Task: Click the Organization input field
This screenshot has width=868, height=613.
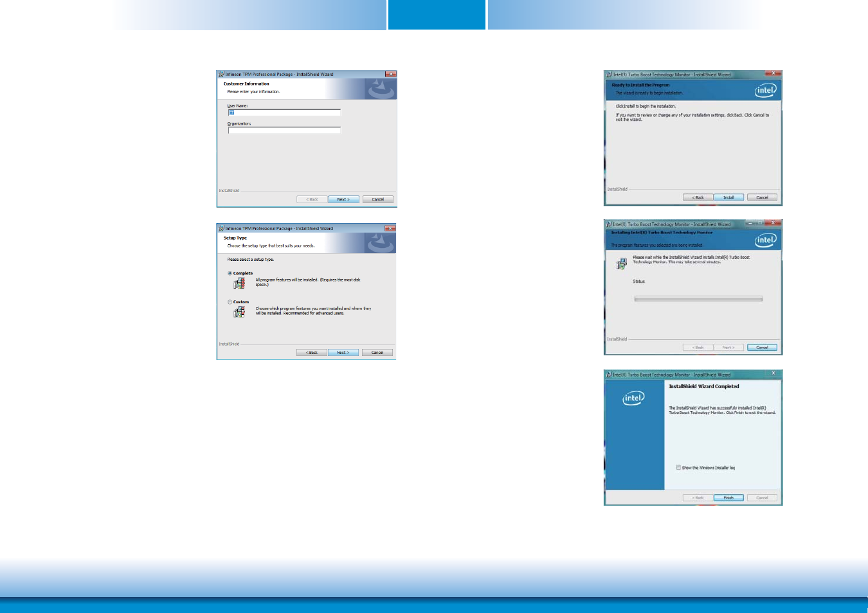Action: click(284, 130)
